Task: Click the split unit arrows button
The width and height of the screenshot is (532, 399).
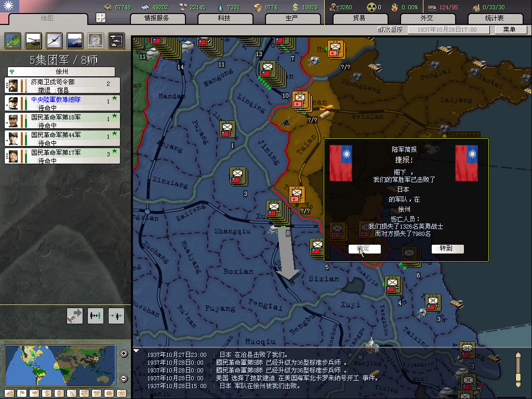Action: [116, 316]
